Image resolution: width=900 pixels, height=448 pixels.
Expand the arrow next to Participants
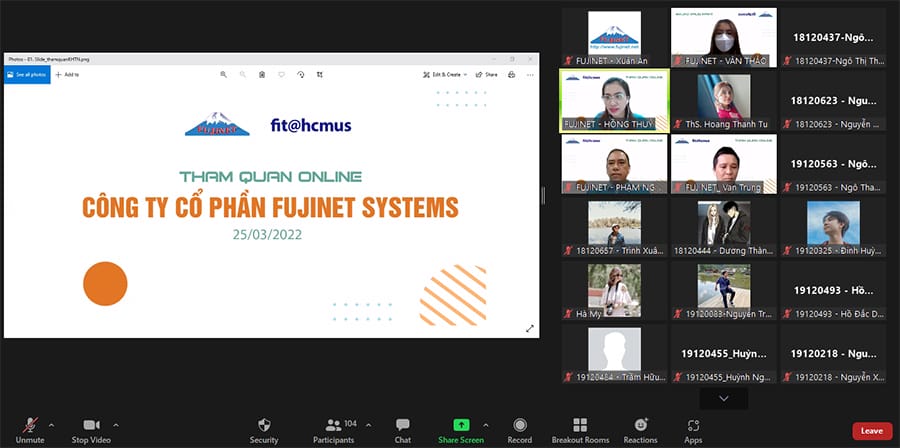tap(368, 425)
